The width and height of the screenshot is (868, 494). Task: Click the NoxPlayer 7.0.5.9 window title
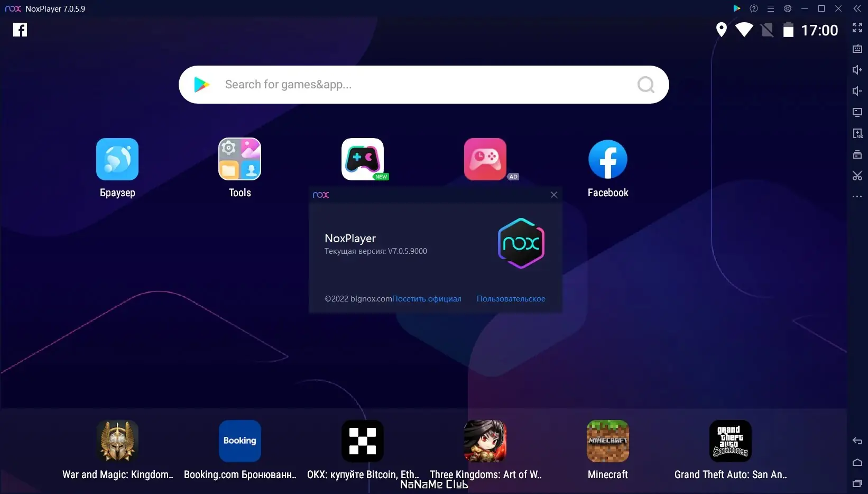click(55, 9)
